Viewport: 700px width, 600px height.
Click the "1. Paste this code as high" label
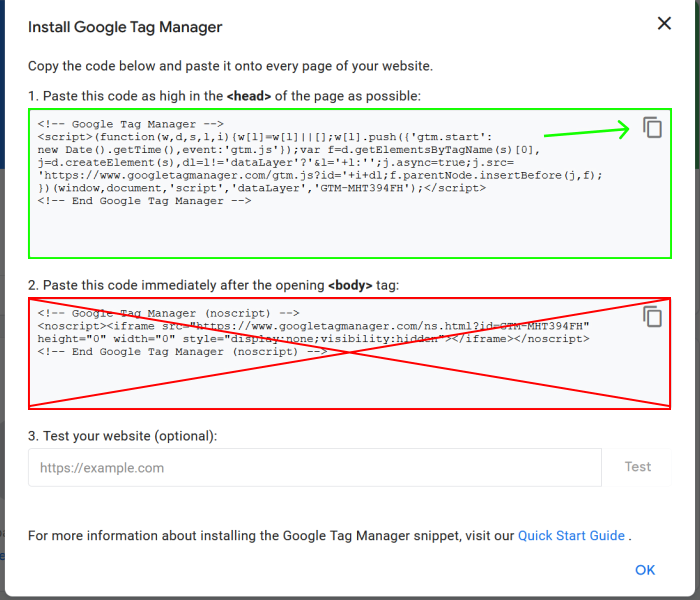click(x=224, y=96)
